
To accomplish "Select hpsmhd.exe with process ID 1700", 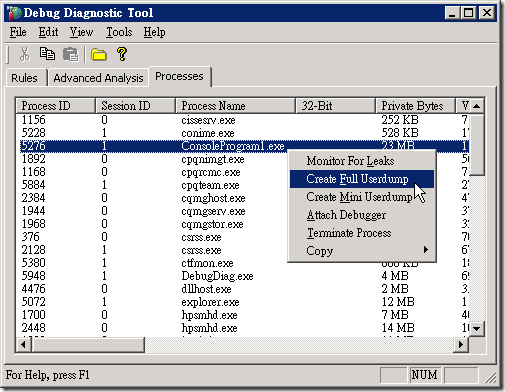I will [242, 315].
